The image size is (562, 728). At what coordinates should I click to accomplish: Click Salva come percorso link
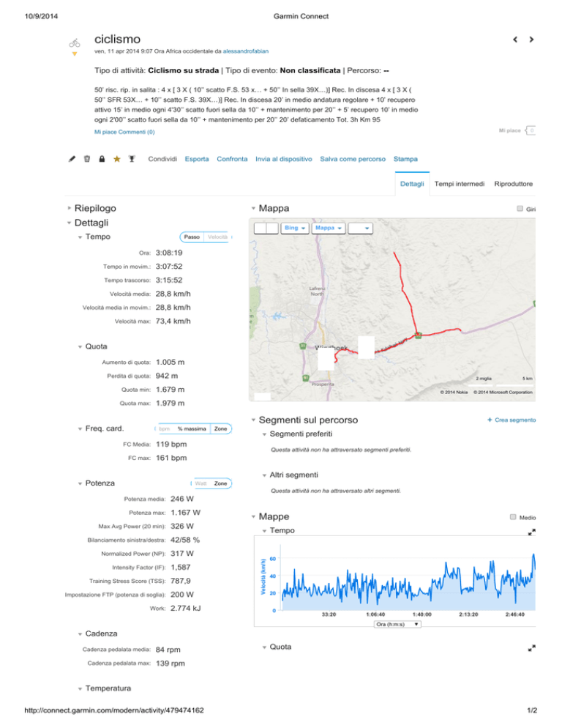[x=353, y=159]
